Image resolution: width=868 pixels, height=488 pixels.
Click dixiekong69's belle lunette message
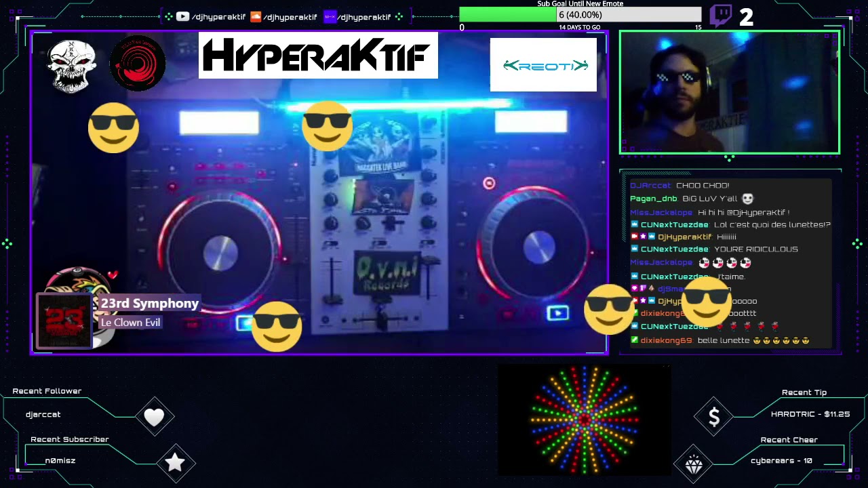(720, 340)
